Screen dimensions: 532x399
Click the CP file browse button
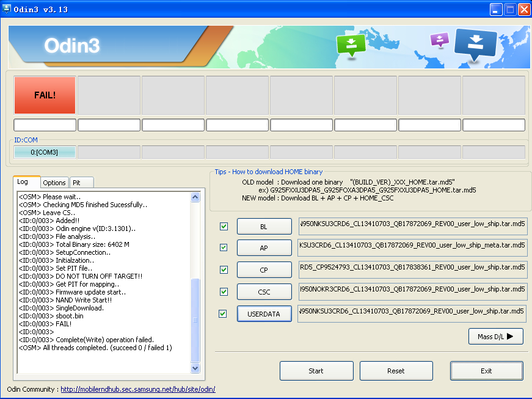(264, 270)
